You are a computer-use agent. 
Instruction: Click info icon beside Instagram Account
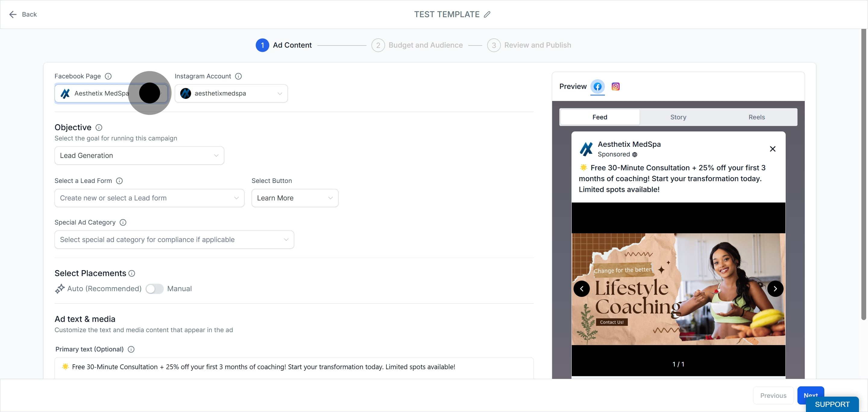pos(238,76)
